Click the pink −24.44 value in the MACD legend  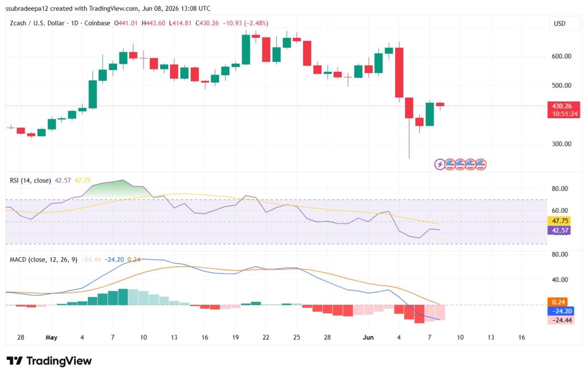(91, 259)
